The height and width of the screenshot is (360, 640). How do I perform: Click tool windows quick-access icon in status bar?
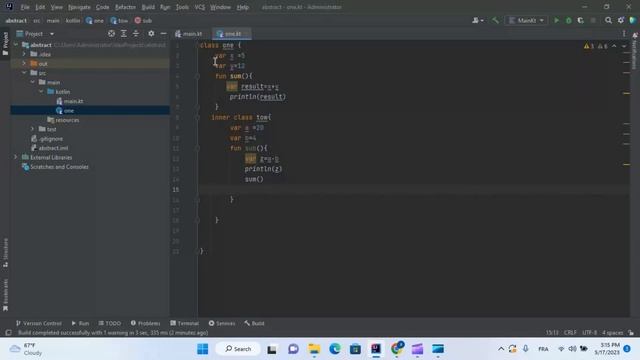click(x=8, y=333)
